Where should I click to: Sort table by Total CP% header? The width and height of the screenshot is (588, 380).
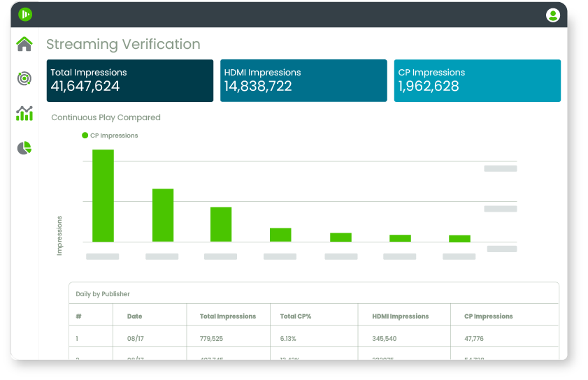(295, 316)
